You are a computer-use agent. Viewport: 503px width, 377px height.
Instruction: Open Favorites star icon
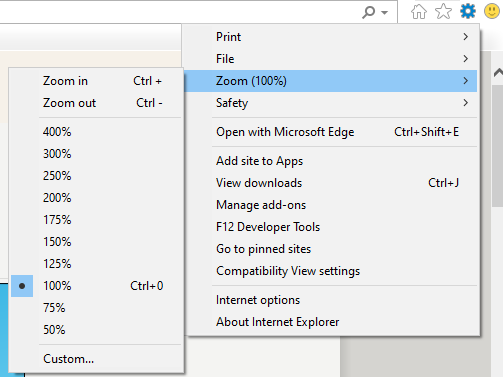click(x=443, y=11)
